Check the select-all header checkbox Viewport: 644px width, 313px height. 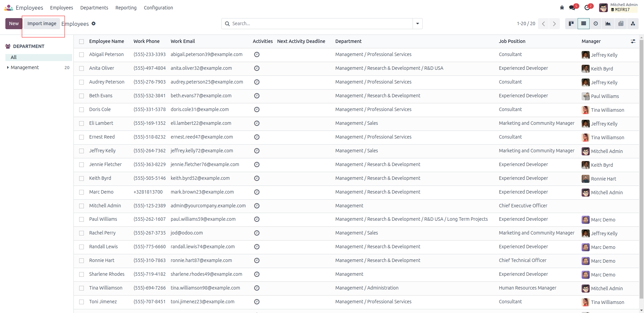click(x=82, y=42)
